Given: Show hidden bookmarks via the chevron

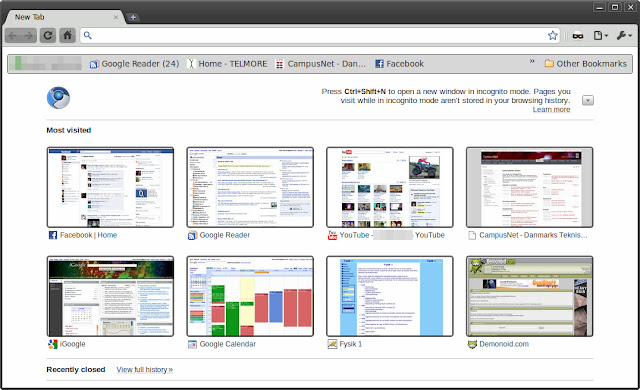Looking at the screenshot, I should (x=532, y=61).
